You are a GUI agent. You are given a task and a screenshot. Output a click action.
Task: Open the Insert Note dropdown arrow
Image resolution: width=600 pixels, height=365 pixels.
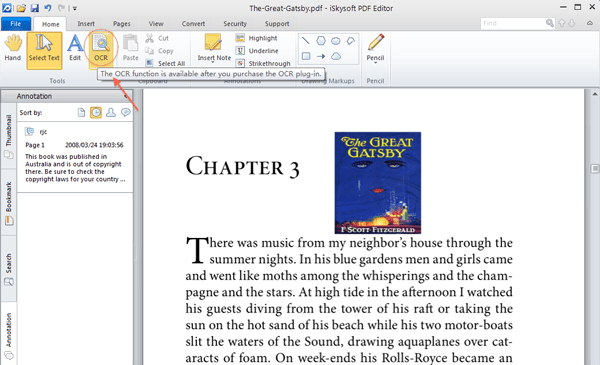(214, 63)
